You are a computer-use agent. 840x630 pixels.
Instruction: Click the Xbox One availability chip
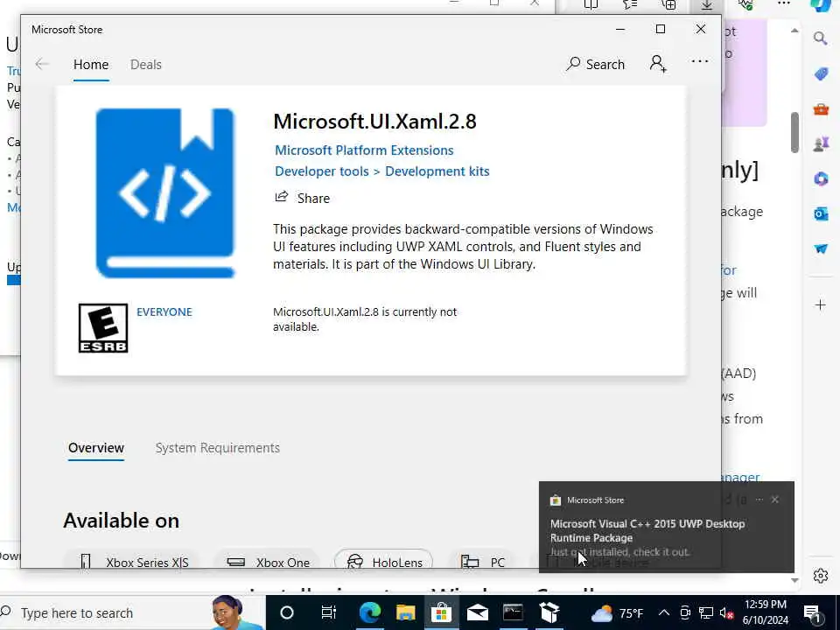tap(268, 562)
